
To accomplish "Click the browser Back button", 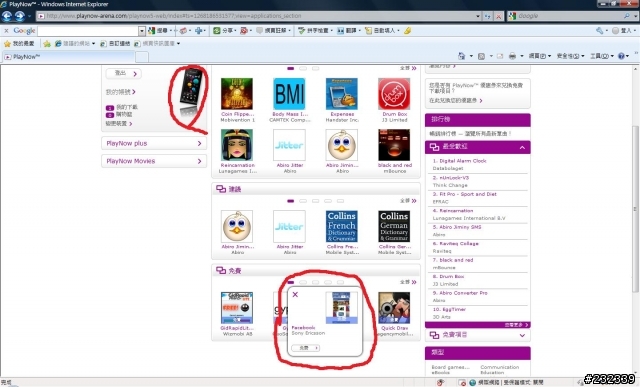I will coord(7,16).
